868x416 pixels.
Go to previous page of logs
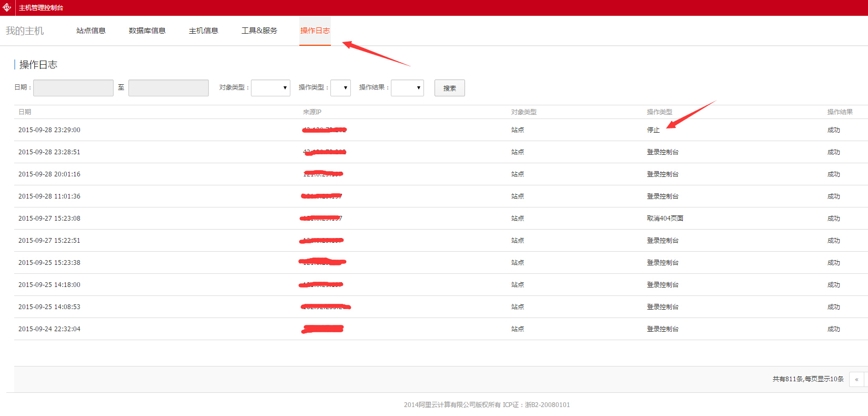(856, 379)
